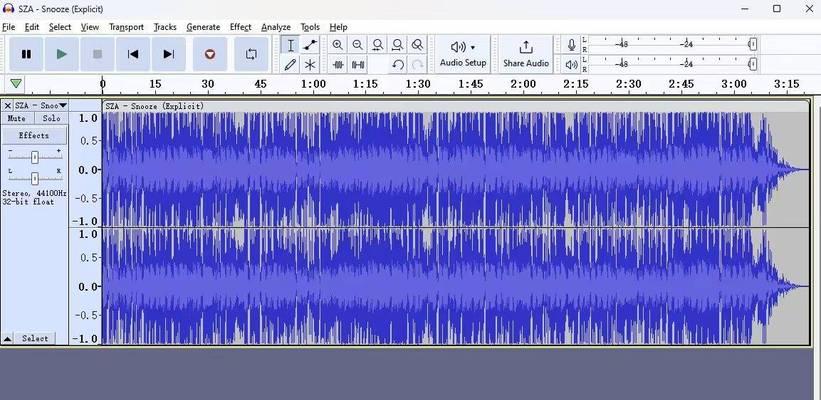
Task: Fit project to width zoom icon
Action: click(397, 45)
